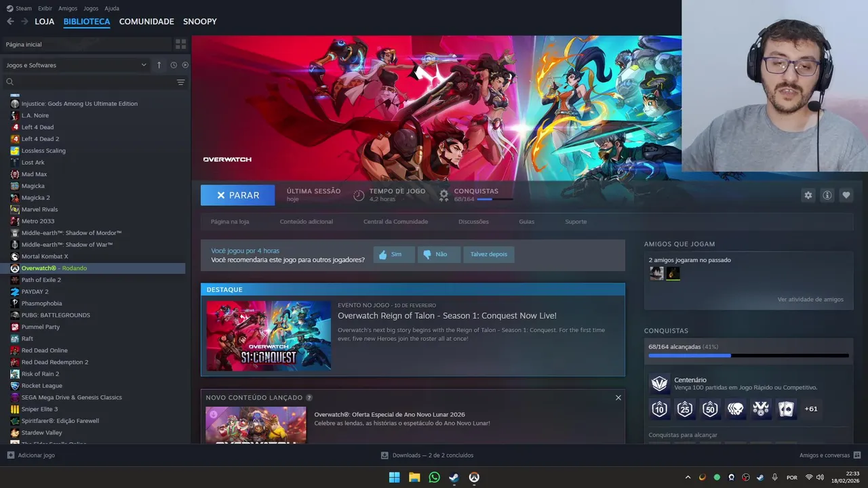Open the Jogos menu
Screen dimensions: 868x488
tap(91, 8)
